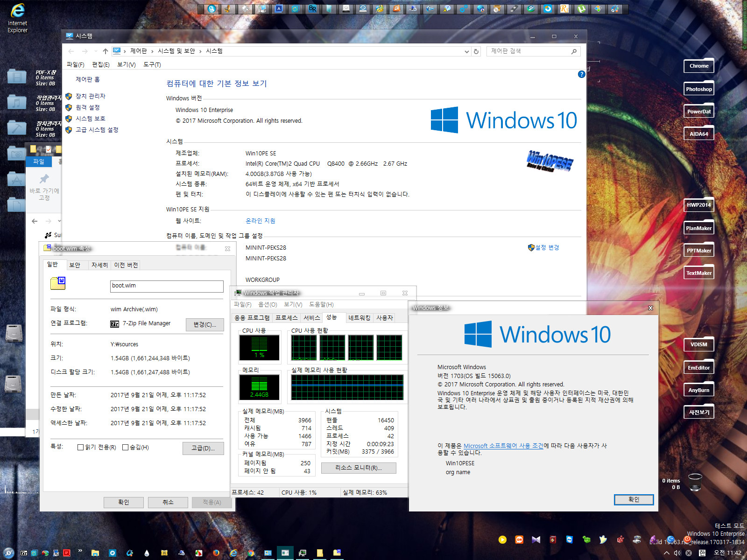Open Internet Explorer from the taskbar
The height and width of the screenshot is (560, 747).
click(233, 553)
